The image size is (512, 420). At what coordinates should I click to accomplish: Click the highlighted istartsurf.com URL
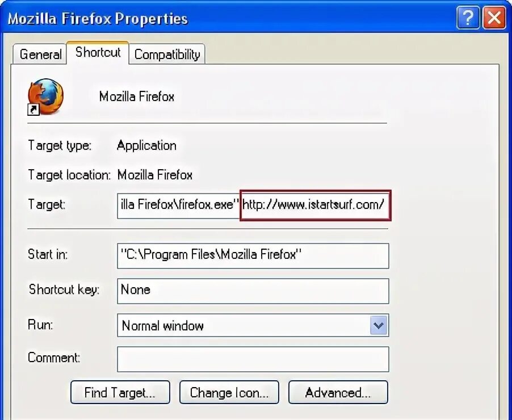tap(314, 205)
